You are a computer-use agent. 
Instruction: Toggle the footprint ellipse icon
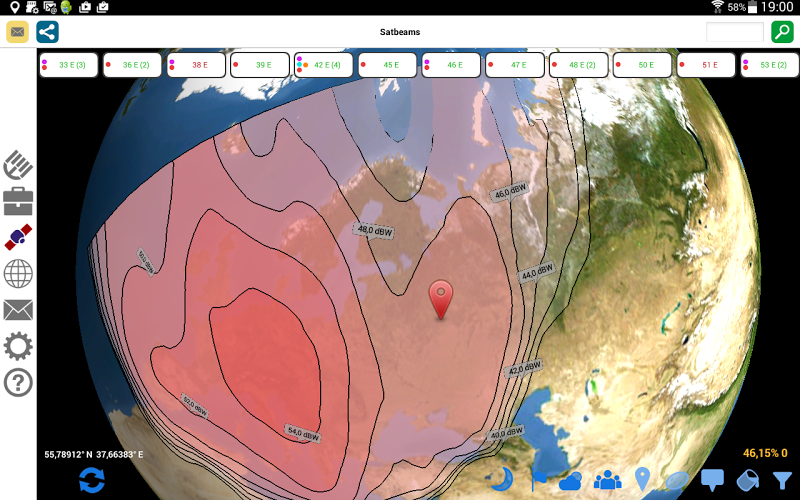click(x=677, y=481)
